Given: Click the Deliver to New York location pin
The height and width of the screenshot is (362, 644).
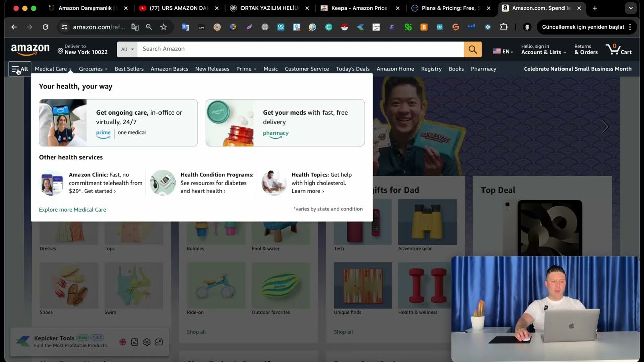Looking at the screenshot, I should tap(60, 51).
